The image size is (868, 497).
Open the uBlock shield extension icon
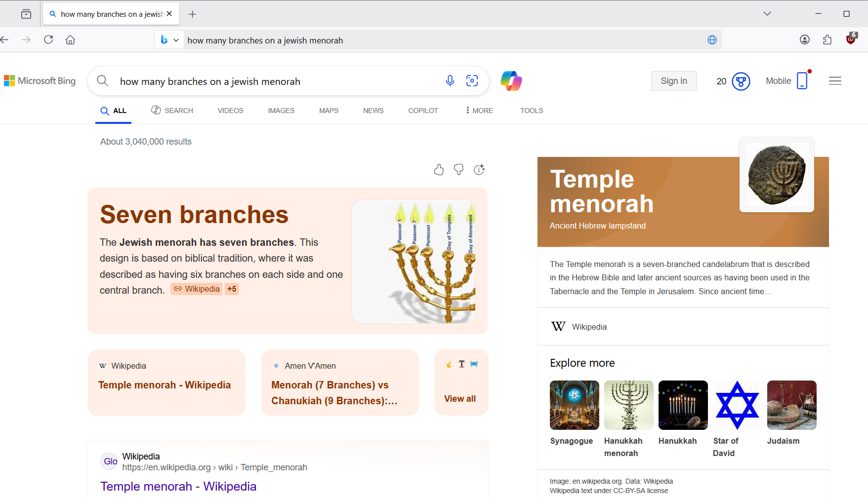tap(851, 38)
